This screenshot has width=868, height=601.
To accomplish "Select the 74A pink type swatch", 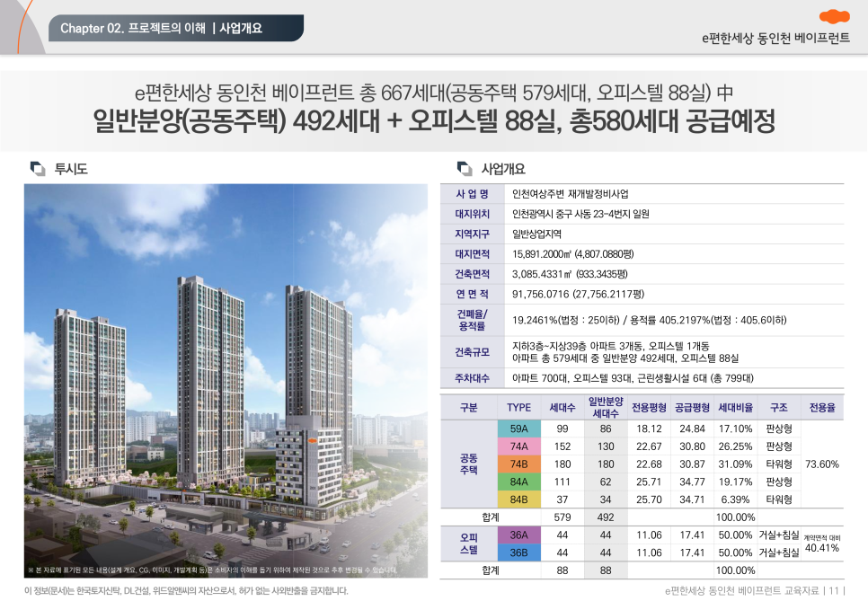I will pos(518,446).
